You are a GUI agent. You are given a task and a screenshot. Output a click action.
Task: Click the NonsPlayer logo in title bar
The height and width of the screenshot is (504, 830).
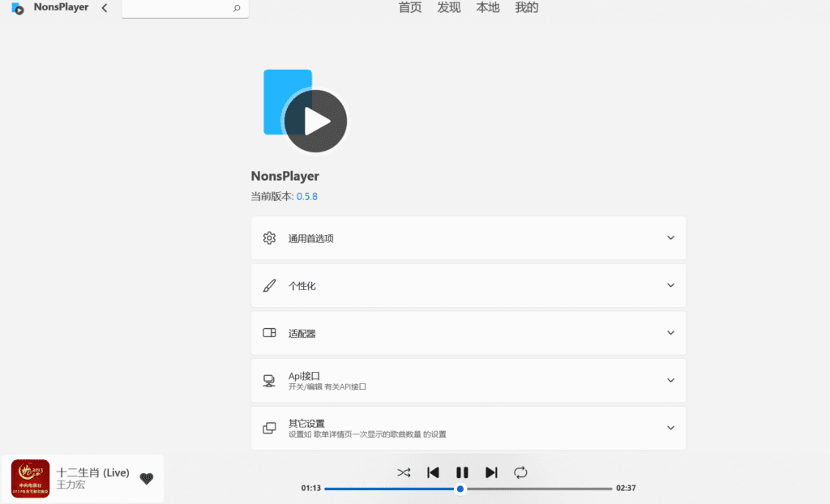(18, 8)
